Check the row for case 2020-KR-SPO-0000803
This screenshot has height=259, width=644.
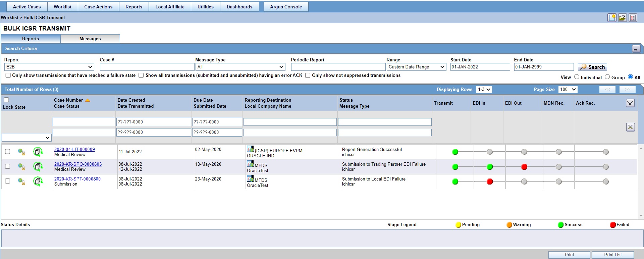pos(7,166)
